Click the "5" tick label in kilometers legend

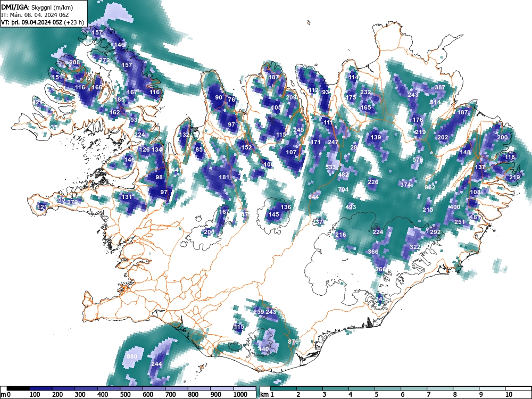[376, 395]
